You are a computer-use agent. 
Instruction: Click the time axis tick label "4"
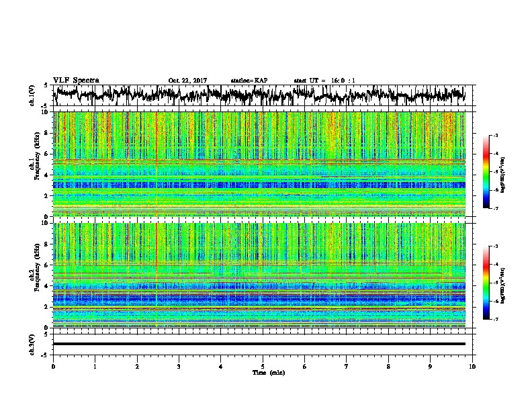(x=221, y=367)
